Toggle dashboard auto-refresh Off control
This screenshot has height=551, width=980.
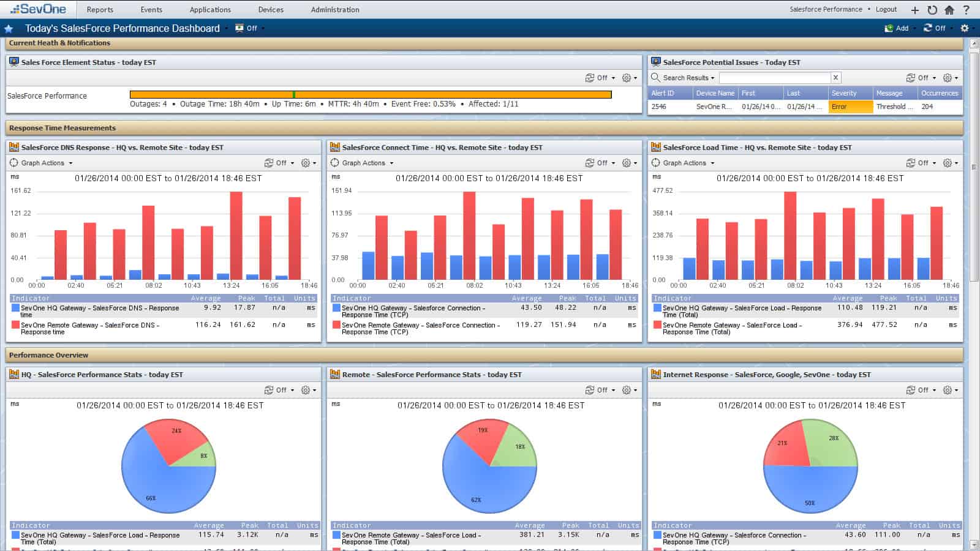click(x=935, y=28)
